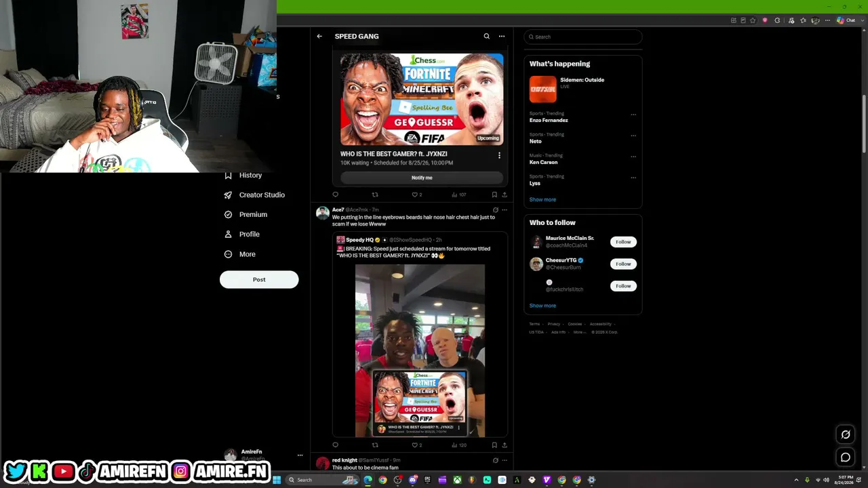Open more options for Lyss trend
Image resolution: width=868 pixels, height=488 pixels.
pyautogui.click(x=633, y=178)
